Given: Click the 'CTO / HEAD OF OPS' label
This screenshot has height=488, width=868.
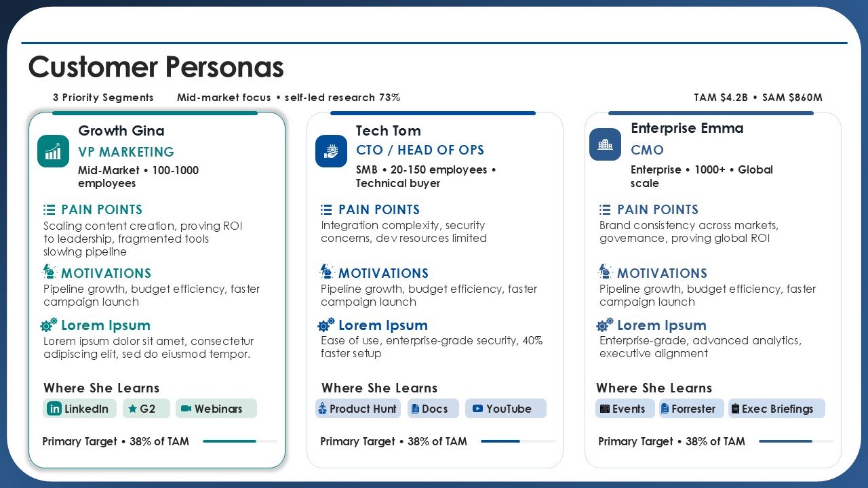Looking at the screenshot, I should [x=420, y=150].
